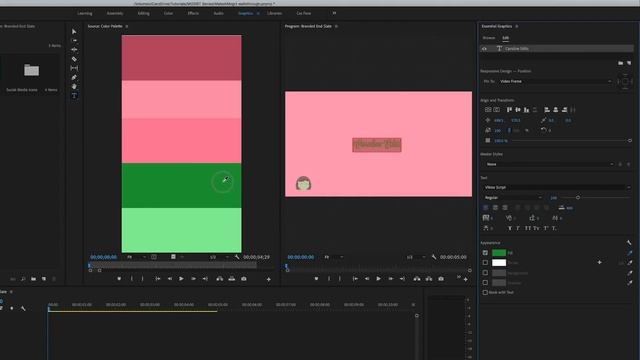640x360 pixels.
Task: Uncheck the Fill checkbox
Action: pyautogui.click(x=485, y=253)
